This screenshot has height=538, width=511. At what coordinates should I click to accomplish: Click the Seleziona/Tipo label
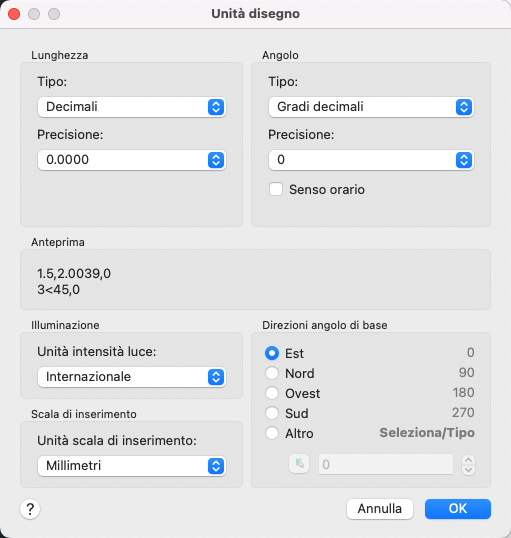click(x=427, y=433)
